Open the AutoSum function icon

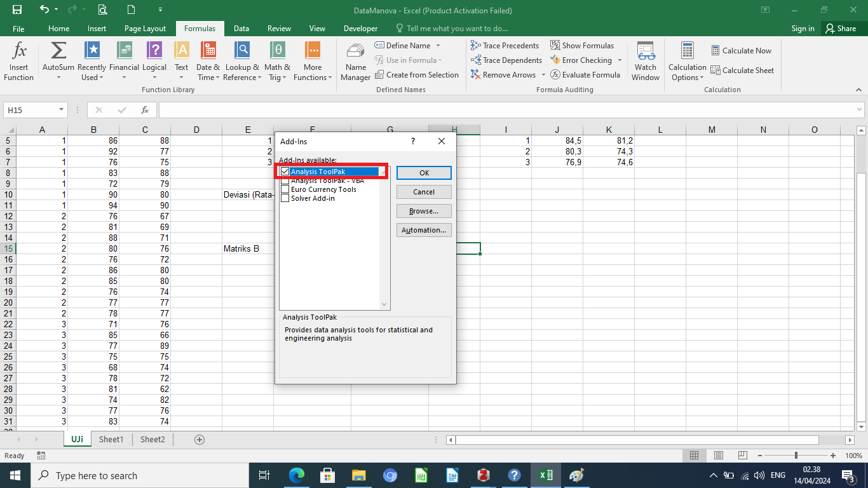click(x=58, y=51)
